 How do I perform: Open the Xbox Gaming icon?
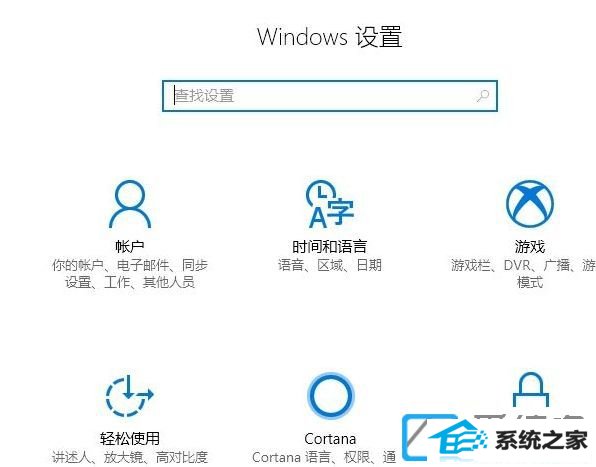coord(529,203)
